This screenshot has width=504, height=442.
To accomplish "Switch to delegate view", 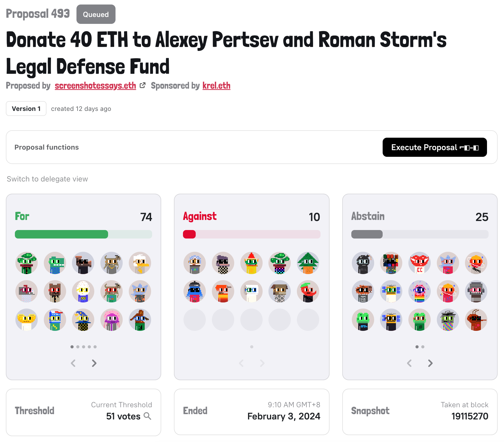I will 47,179.
